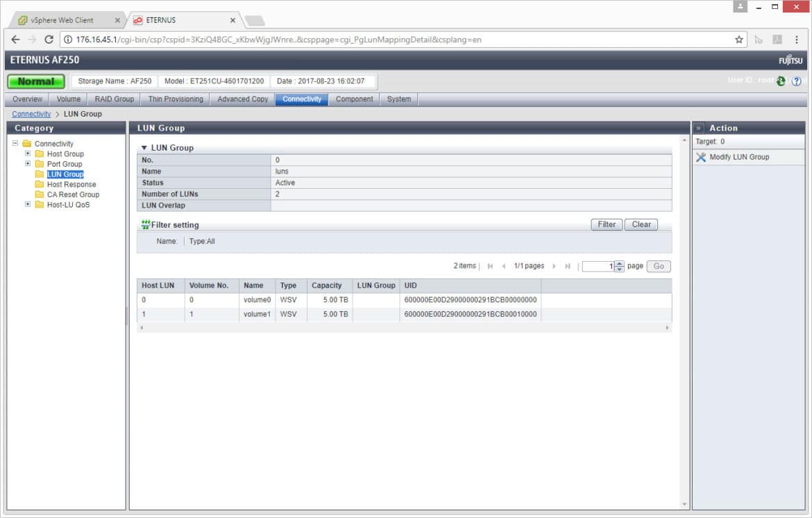Click the horizontal scrollbar under the table
The height and width of the screenshot is (518, 812).
pyautogui.click(x=405, y=327)
